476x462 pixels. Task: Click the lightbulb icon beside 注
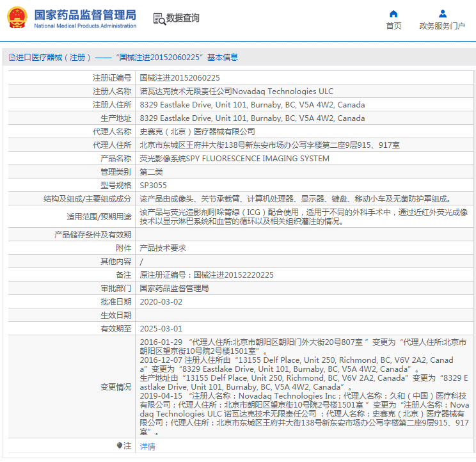(x=120, y=445)
